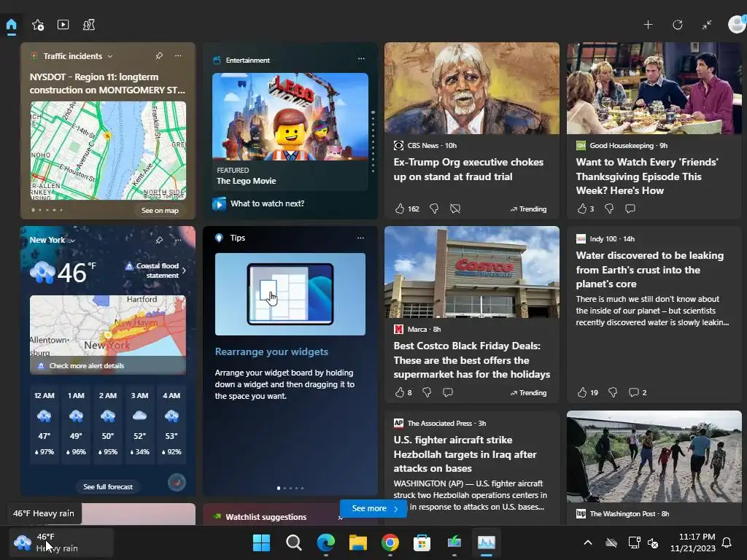Viewport: 747px width, 560px height.
Task: Open comments on Friends Thanksgiving article
Action: 630,209
